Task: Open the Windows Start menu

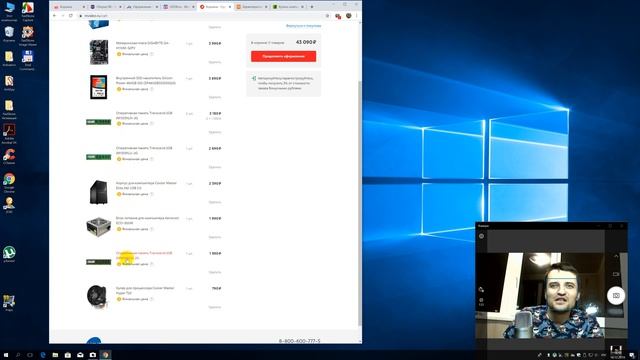Action: (6, 355)
